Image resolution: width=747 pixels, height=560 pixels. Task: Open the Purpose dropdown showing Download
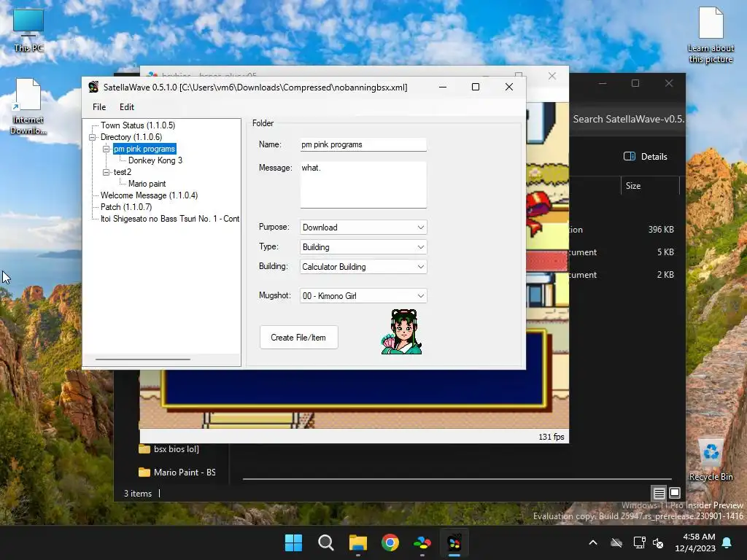363,227
